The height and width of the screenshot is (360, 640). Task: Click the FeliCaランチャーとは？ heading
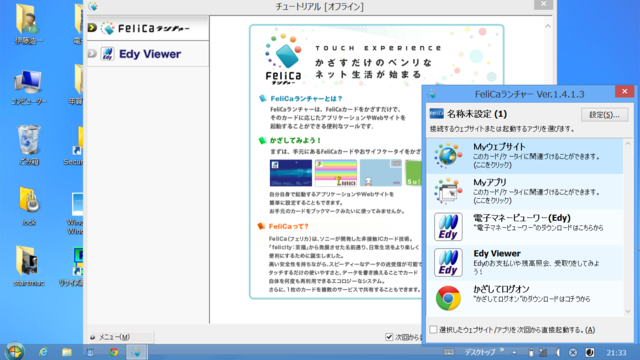click(x=306, y=98)
